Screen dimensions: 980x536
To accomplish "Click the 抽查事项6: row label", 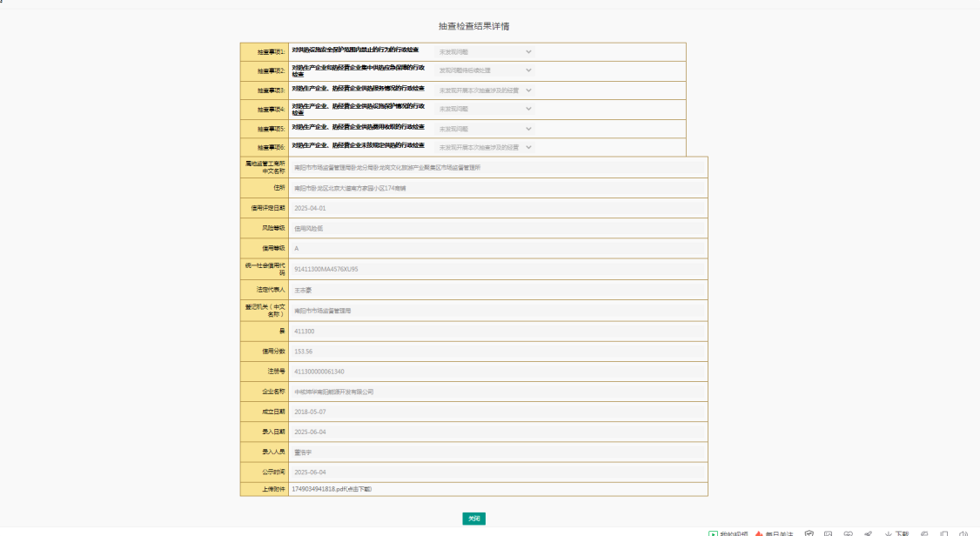I will tap(272, 148).
